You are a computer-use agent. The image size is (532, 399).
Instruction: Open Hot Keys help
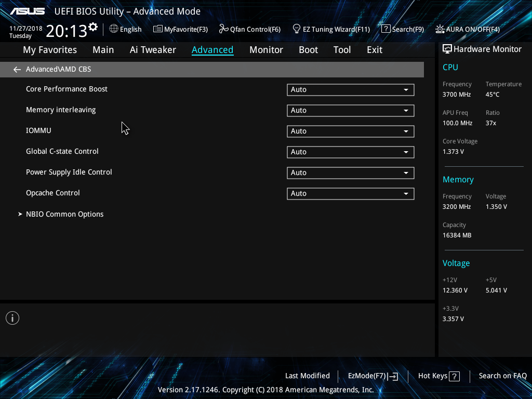439,376
